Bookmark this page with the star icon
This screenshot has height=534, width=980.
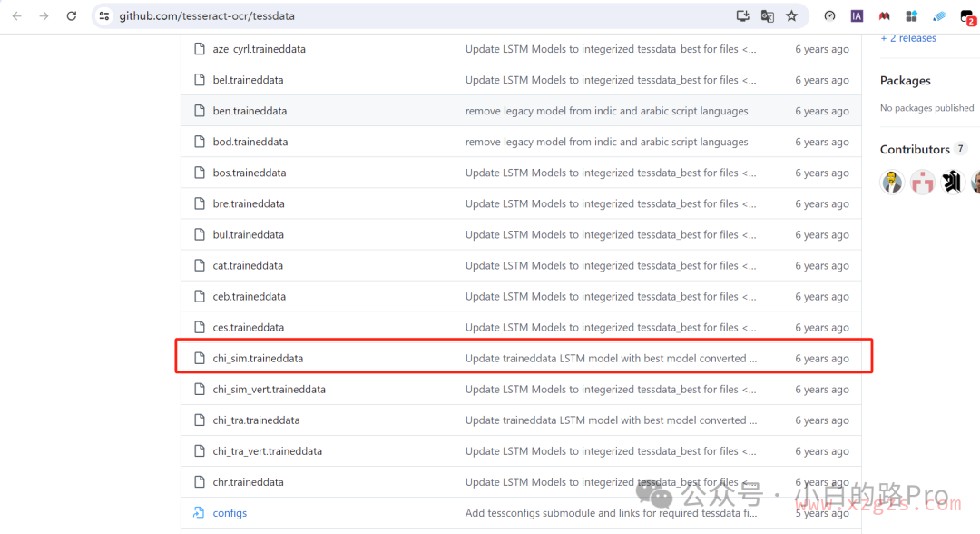pos(791,16)
